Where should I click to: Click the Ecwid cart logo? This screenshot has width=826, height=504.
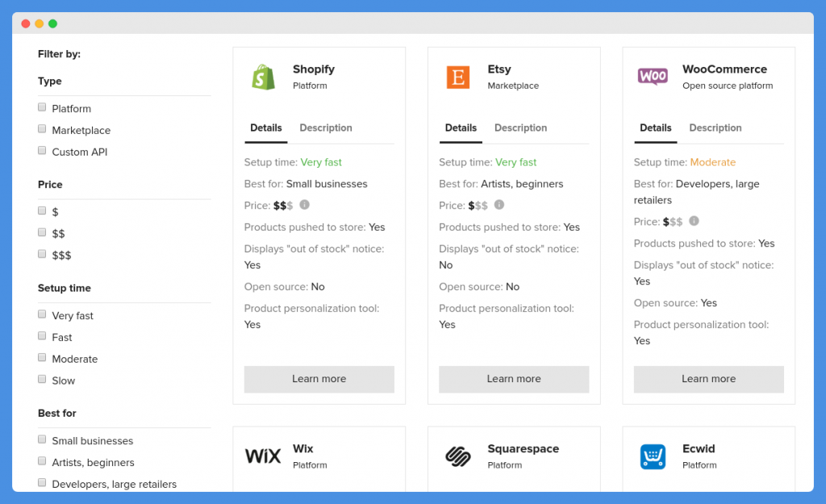pos(653,456)
